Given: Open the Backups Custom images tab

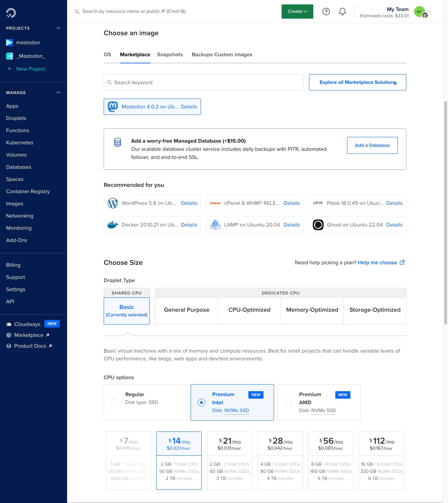Looking at the screenshot, I should pyautogui.click(x=222, y=55).
